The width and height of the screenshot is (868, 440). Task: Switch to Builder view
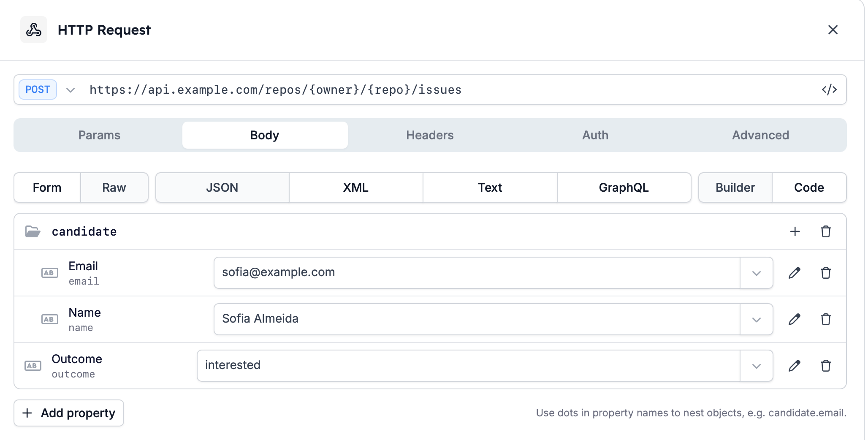pyautogui.click(x=735, y=187)
